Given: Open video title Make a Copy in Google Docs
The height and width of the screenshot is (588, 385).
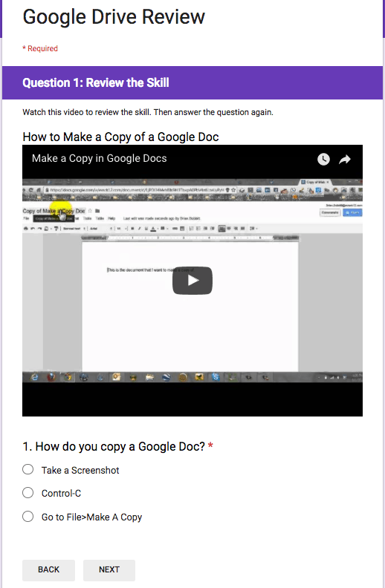Looking at the screenshot, I should pos(99,159).
